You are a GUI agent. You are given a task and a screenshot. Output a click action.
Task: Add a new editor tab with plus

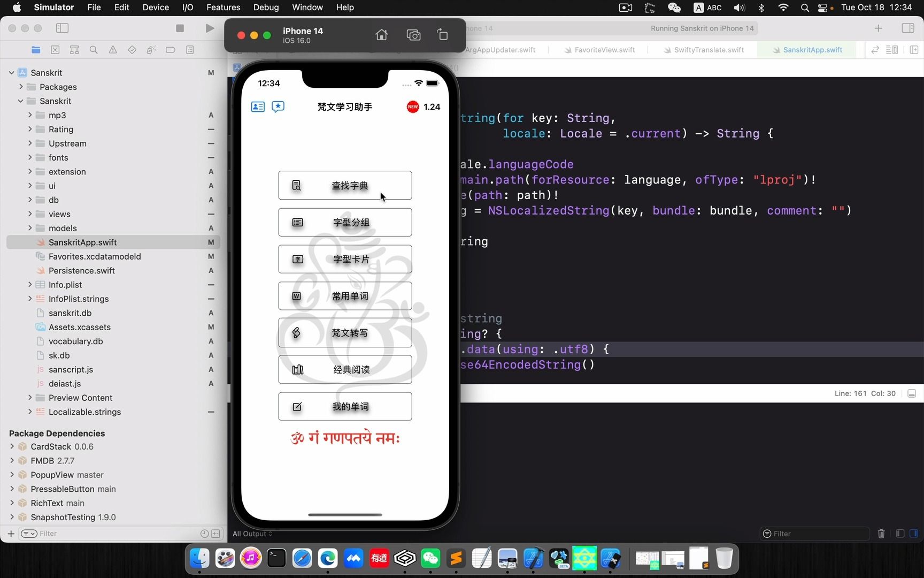(878, 28)
